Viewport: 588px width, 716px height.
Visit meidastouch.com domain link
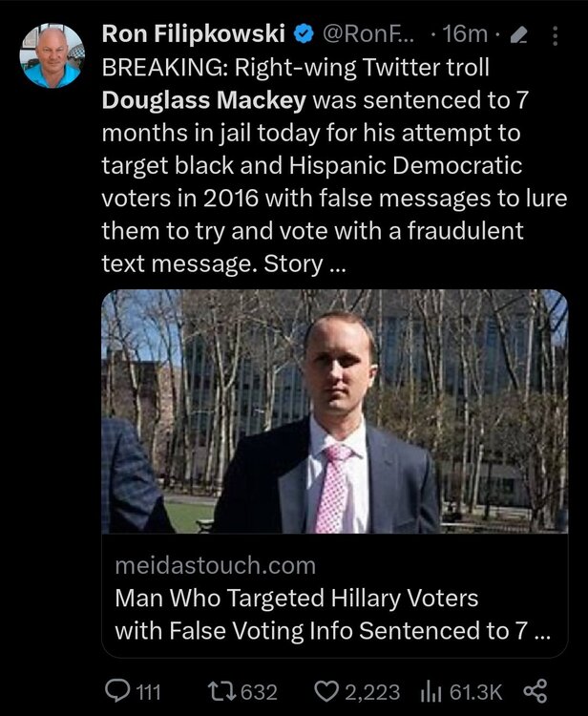pyautogui.click(x=215, y=565)
